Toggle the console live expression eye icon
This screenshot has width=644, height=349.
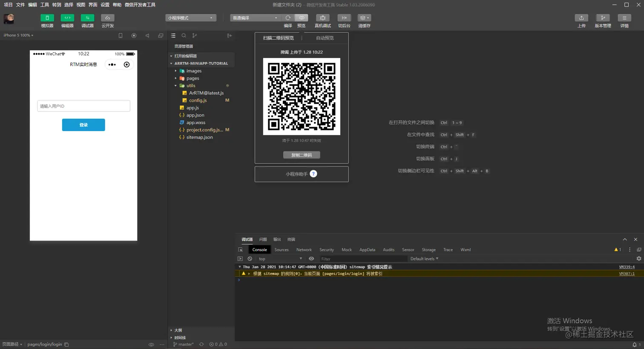[x=311, y=259]
